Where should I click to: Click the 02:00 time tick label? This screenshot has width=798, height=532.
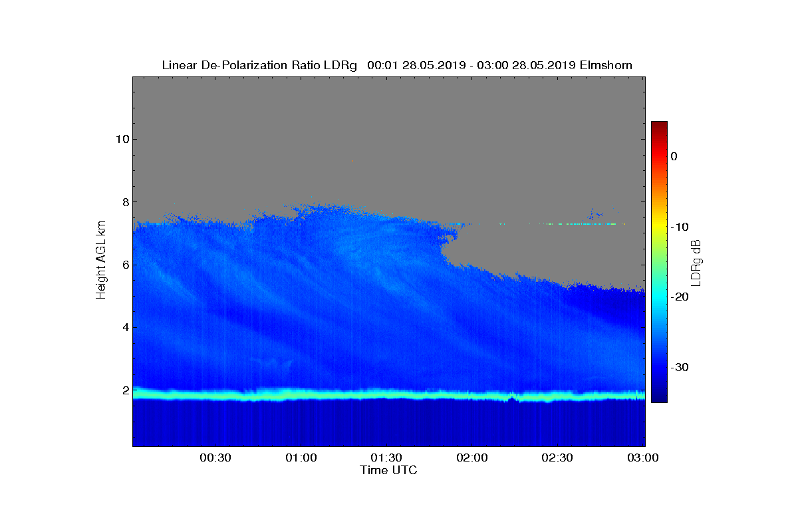(x=472, y=458)
